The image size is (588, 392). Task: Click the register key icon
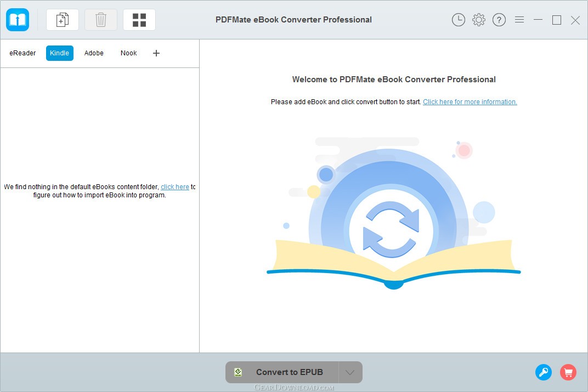click(x=544, y=372)
